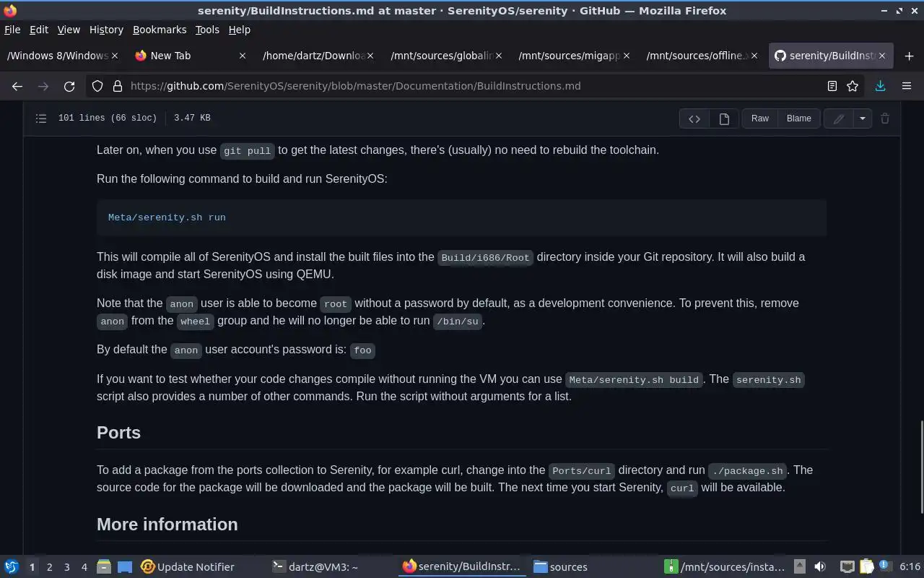Click the show desktop taskbar icon
Viewport: 924px width, 578px height.
(x=125, y=567)
